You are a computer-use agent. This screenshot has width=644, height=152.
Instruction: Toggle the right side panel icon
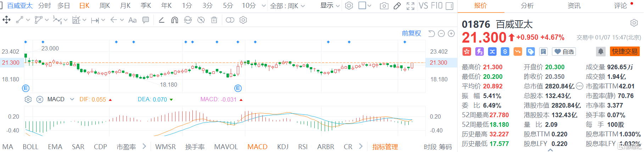(449, 6)
